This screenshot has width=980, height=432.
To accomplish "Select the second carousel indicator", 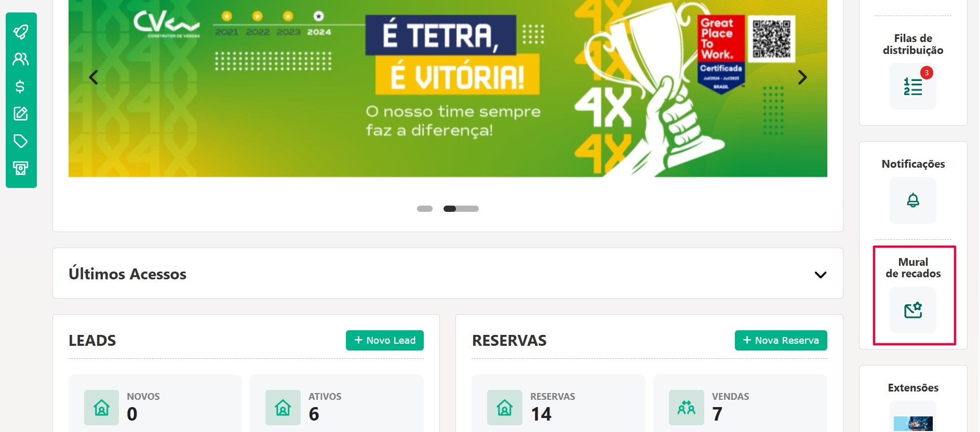I will click(x=461, y=209).
